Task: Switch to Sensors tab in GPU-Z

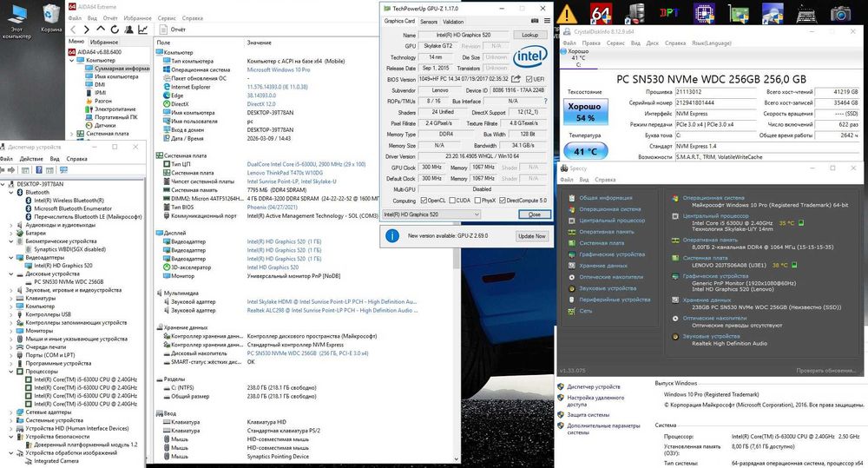Action: click(x=429, y=22)
